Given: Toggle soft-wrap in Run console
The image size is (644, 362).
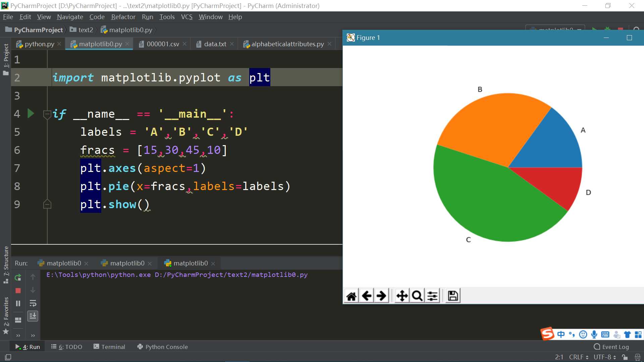Looking at the screenshot, I should coord(33,303).
